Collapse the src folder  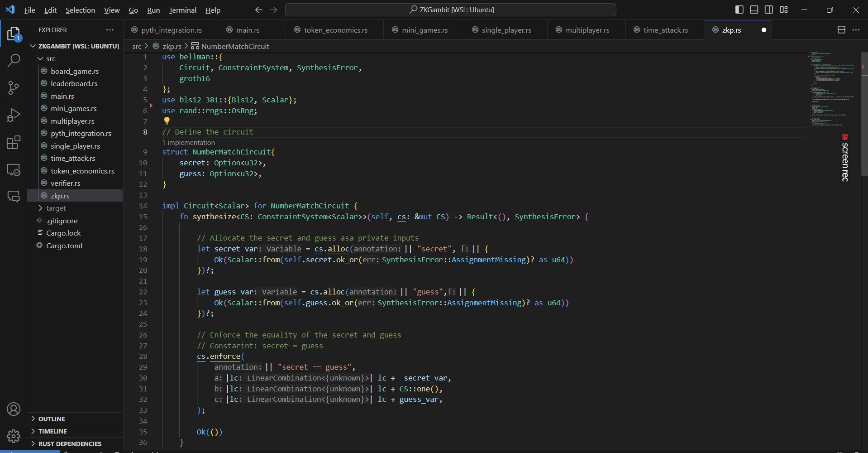click(75, 59)
